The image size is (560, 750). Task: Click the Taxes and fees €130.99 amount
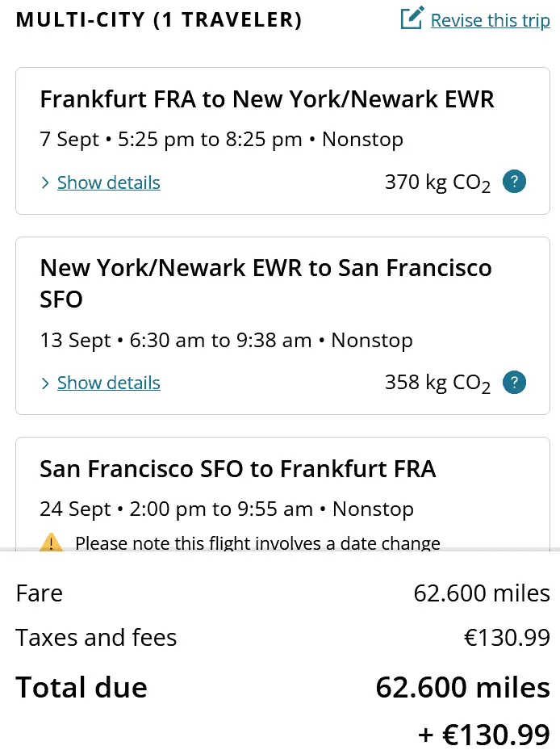[x=507, y=638]
